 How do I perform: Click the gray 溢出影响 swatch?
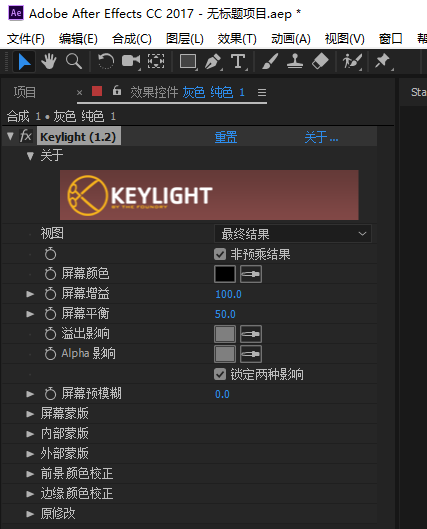coord(225,334)
